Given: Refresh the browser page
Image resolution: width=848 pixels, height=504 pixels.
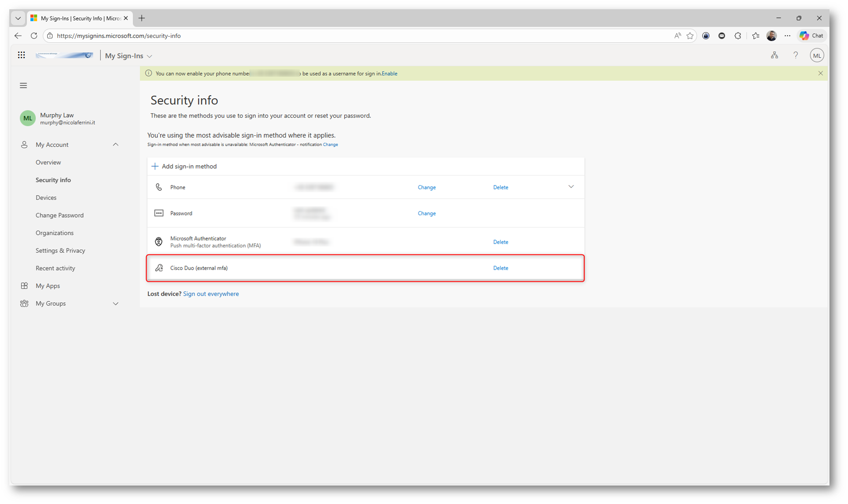Looking at the screenshot, I should (34, 36).
